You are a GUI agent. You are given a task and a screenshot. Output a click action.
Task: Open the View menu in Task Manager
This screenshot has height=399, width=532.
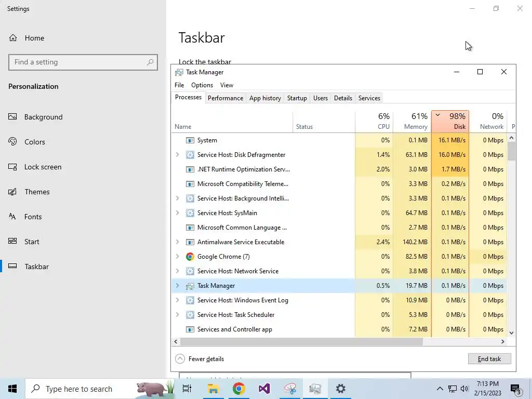point(227,85)
